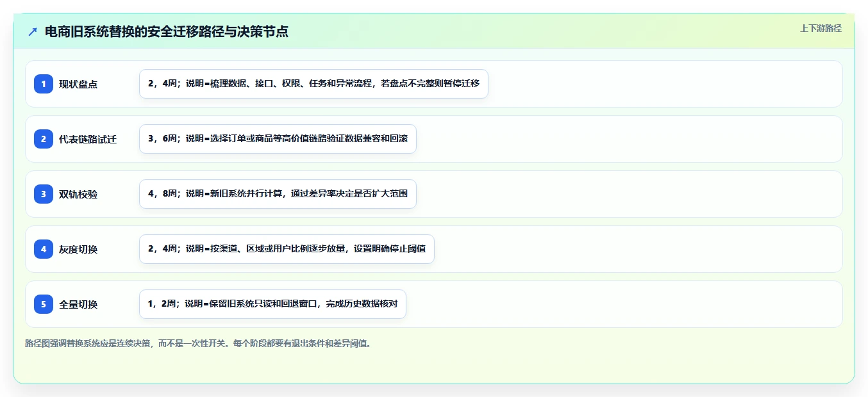The height and width of the screenshot is (397, 868).
Task: Select the step 4 number badge
Action: pos(44,249)
